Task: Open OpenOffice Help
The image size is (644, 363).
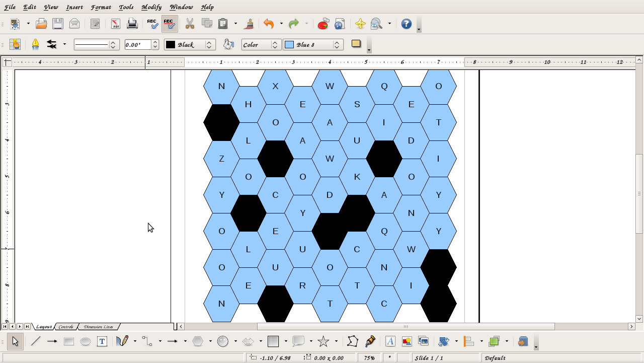Action: click(407, 24)
